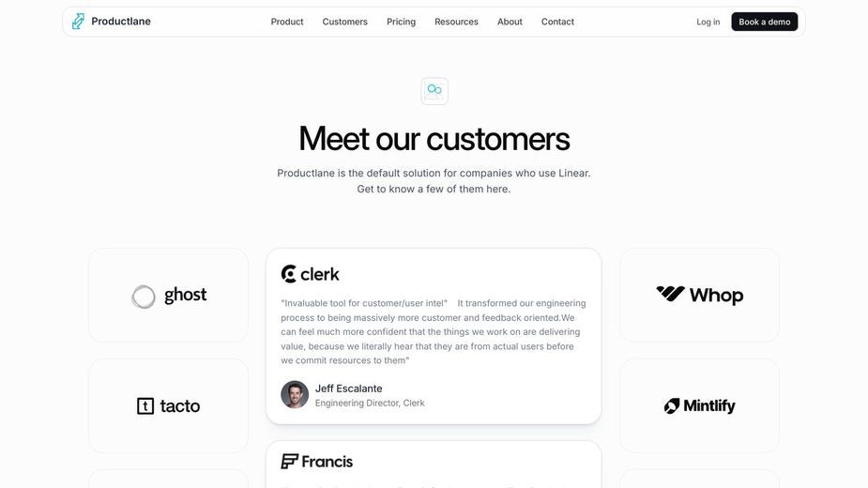The height and width of the screenshot is (488, 868).
Task: Click the Log in link
Action: 708,22
